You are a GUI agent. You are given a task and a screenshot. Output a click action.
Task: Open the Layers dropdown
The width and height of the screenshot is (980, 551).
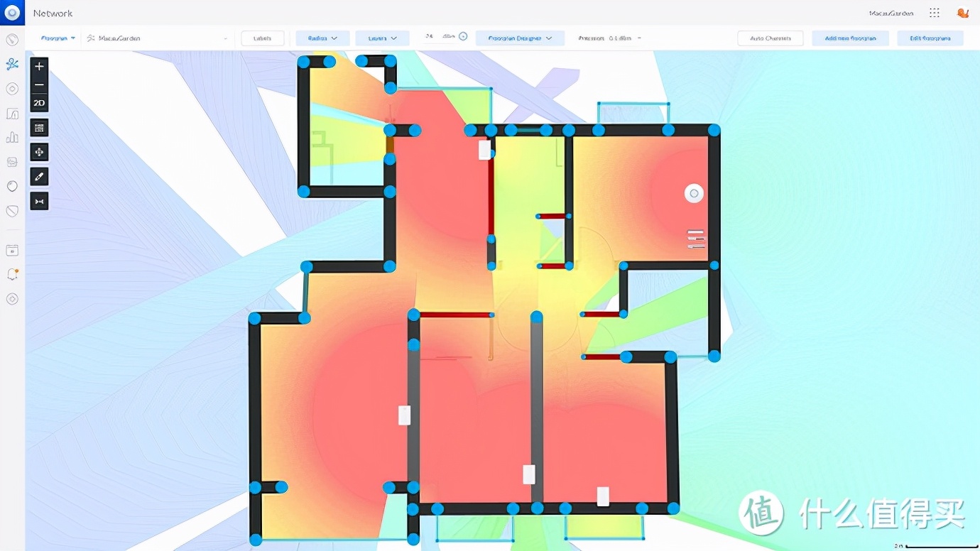pyautogui.click(x=382, y=38)
